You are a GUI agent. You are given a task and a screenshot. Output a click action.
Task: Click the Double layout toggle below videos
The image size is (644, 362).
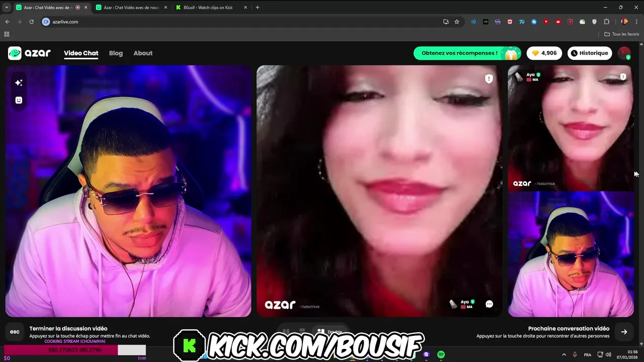point(329,332)
